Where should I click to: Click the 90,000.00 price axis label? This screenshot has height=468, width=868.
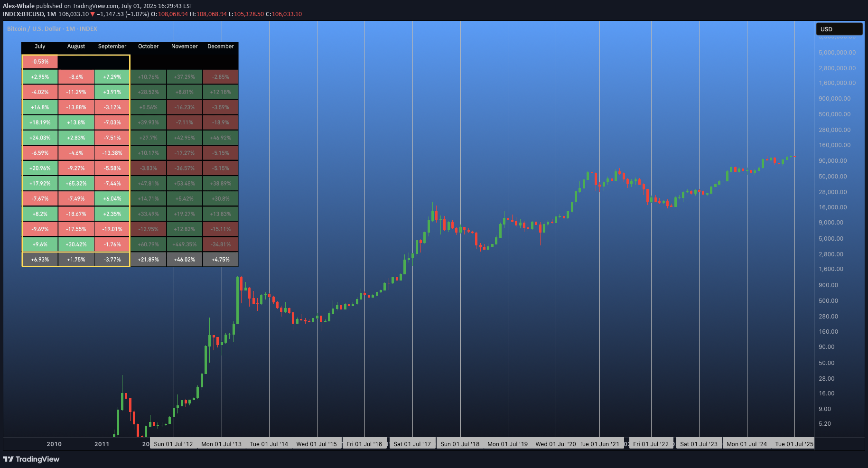pos(833,161)
